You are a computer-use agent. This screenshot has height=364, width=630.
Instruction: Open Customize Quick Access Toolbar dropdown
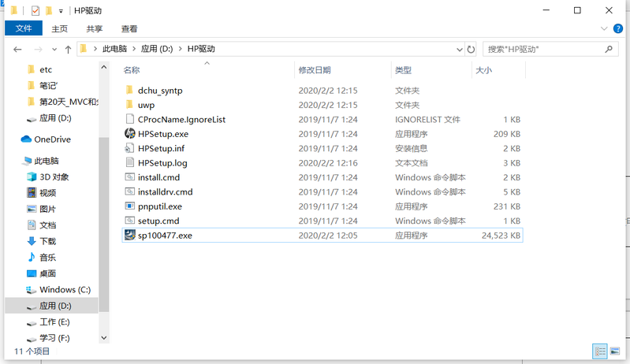click(x=62, y=11)
